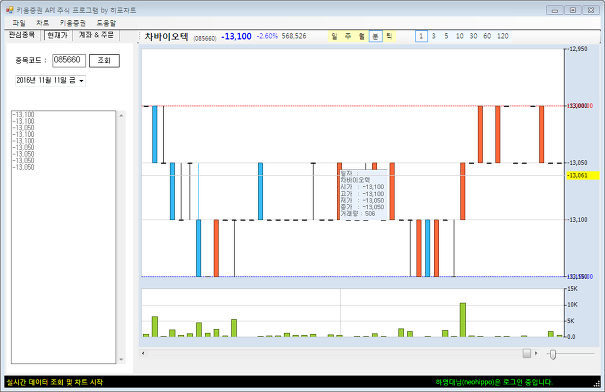Choose the 1 interval button
The width and height of the screenshot is (605, 392).
coord(421,36)
